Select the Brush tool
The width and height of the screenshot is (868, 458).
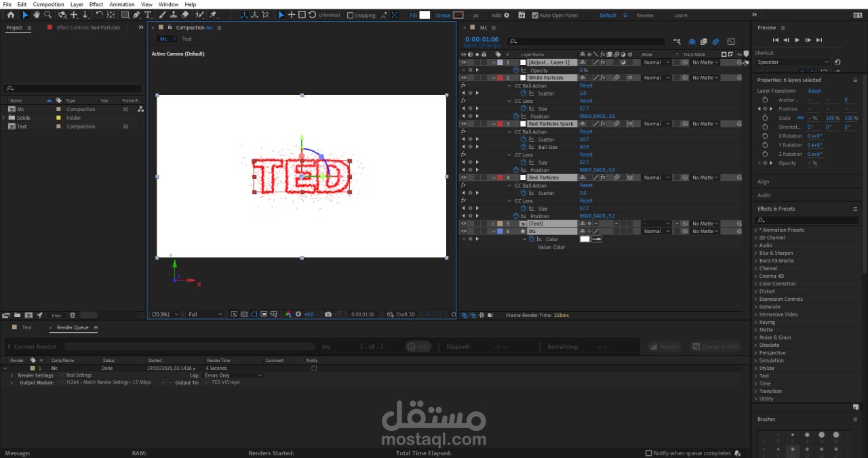(163, 14)
